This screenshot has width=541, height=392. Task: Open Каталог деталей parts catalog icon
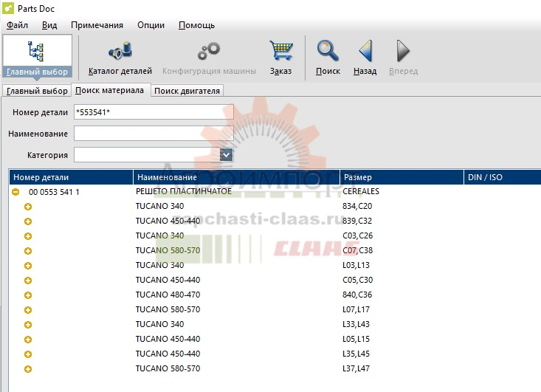(x=120, y=50)
